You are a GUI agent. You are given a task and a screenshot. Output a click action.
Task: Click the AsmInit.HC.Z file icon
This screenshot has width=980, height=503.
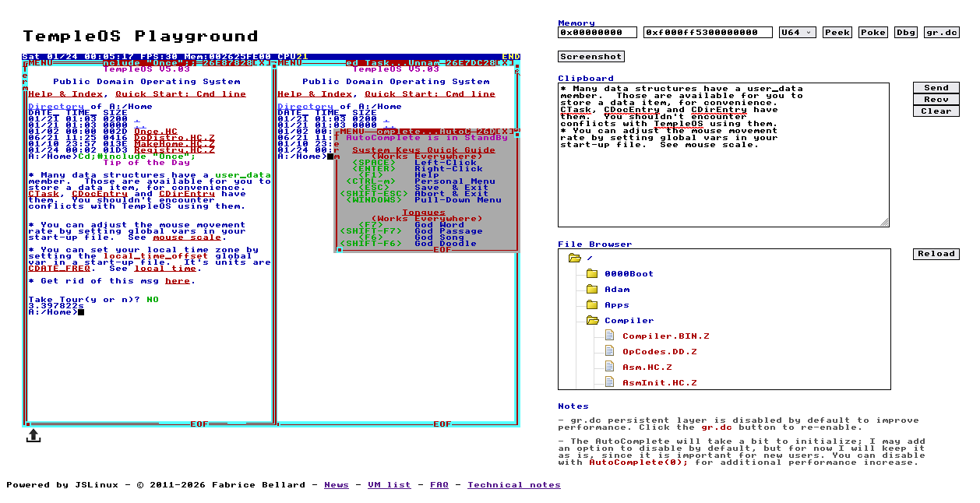pyautogui.click(x=610, y=382)
